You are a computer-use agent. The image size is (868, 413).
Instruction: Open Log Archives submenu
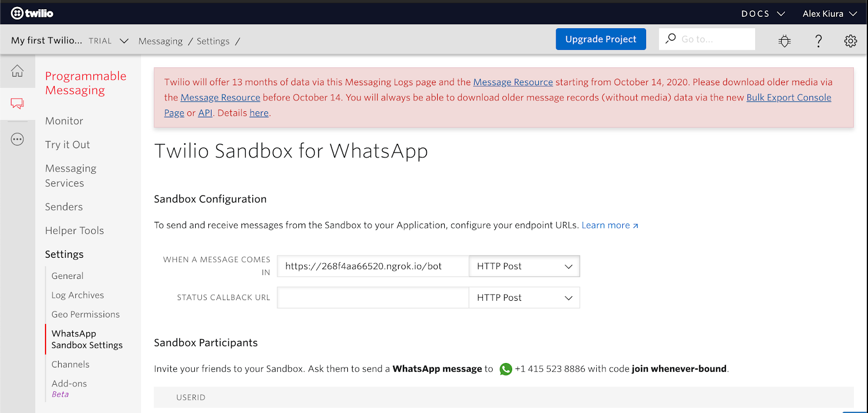coord(78,295)
